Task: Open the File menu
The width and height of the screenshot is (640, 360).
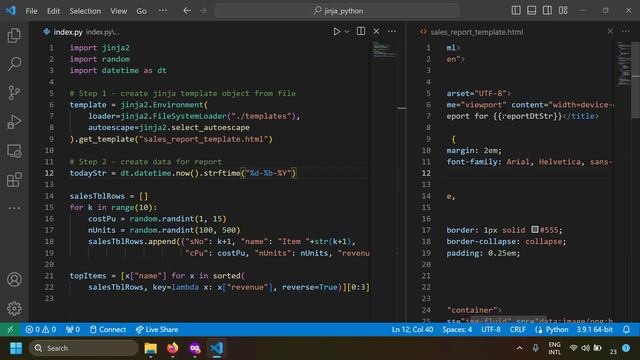Action: (x=31, y=11)
